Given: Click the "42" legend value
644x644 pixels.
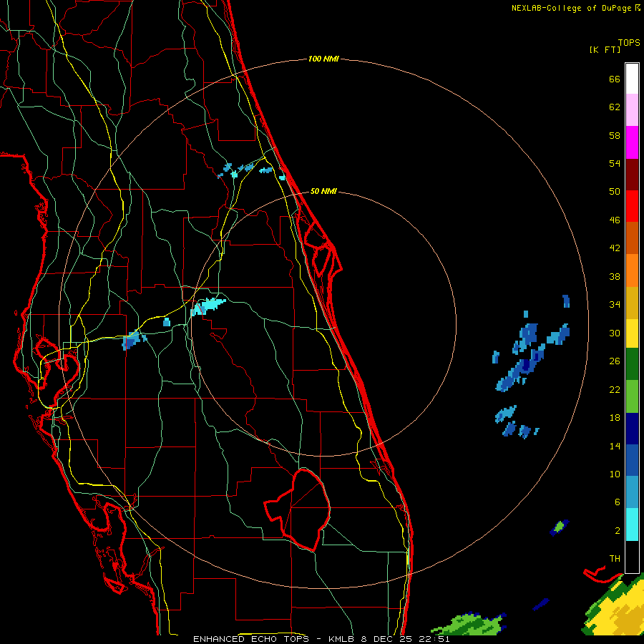Looking at the screenshot, I should tap(615, 248).
